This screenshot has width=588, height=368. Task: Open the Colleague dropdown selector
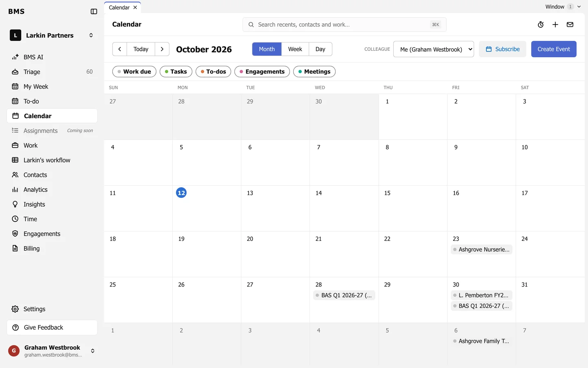(x=434, y=49)
